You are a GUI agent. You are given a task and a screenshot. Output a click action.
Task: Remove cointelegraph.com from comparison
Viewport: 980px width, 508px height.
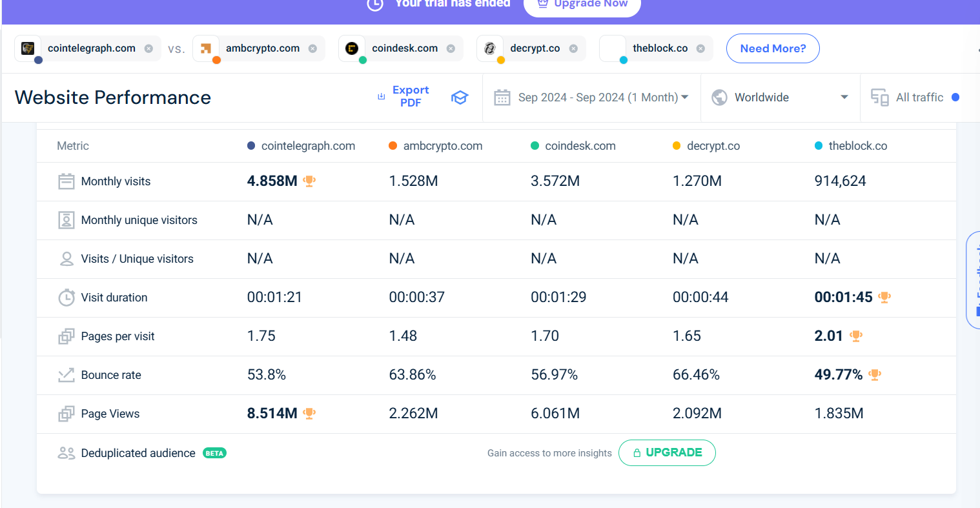[148, 48]
